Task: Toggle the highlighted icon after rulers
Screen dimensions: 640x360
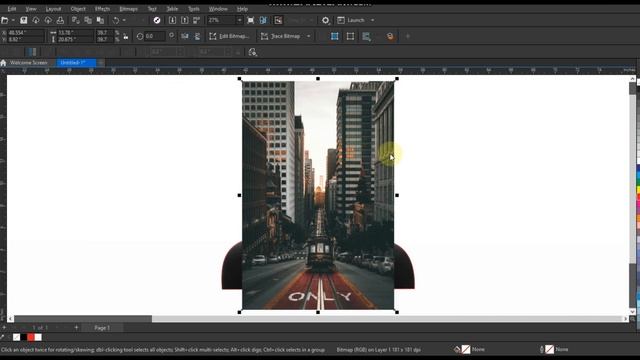Action: point(278,20)
